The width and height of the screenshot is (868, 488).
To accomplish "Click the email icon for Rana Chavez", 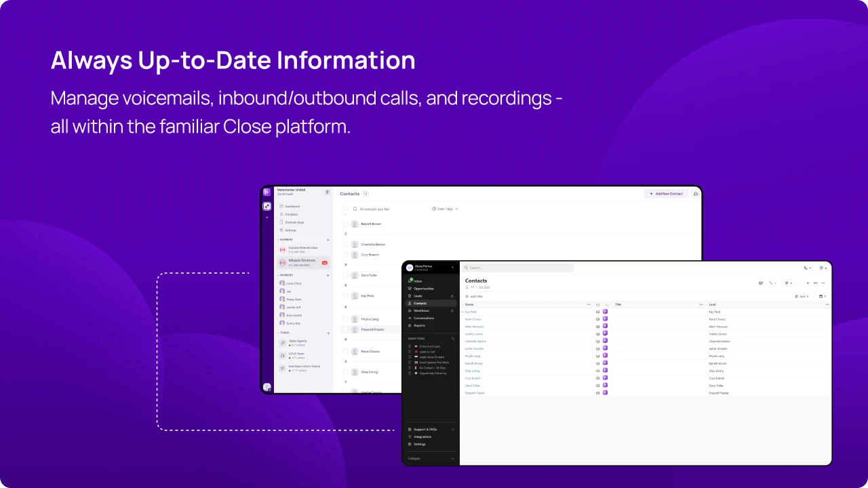I will pyautogui.click(x=598, y=319).
